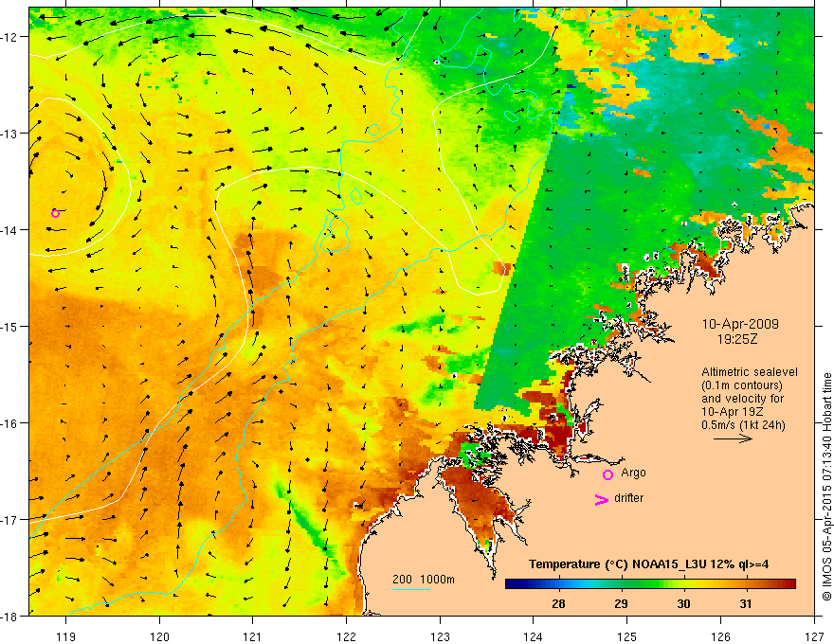Image resolution: width=834 pixels, height=644 pixels.
Task: Click the 31 label under color bar
Action: click(746, 603)
